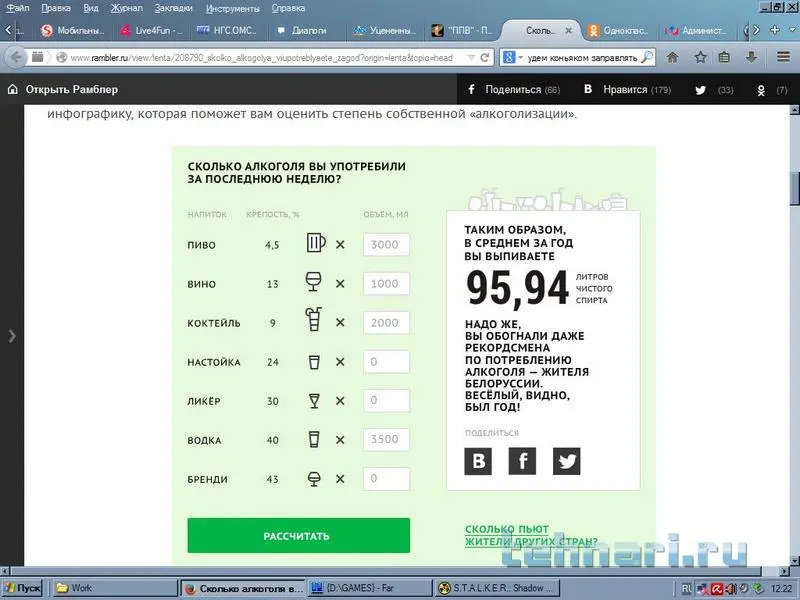Image resolution: width=800 pixels, height=600 pixels.
Task: Click the Ликёр glass icon
Action: (x=314, y=401)
